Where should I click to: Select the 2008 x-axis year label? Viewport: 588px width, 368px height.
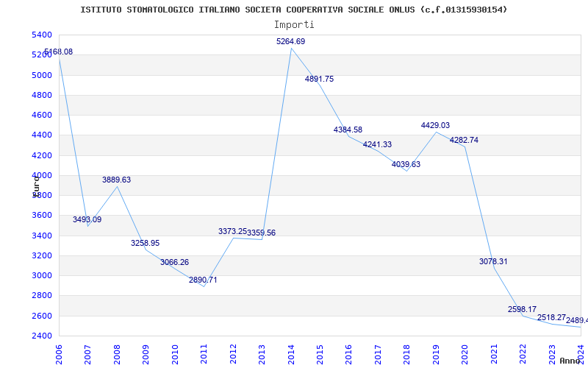pyautogui.click(x=117, y=355)
